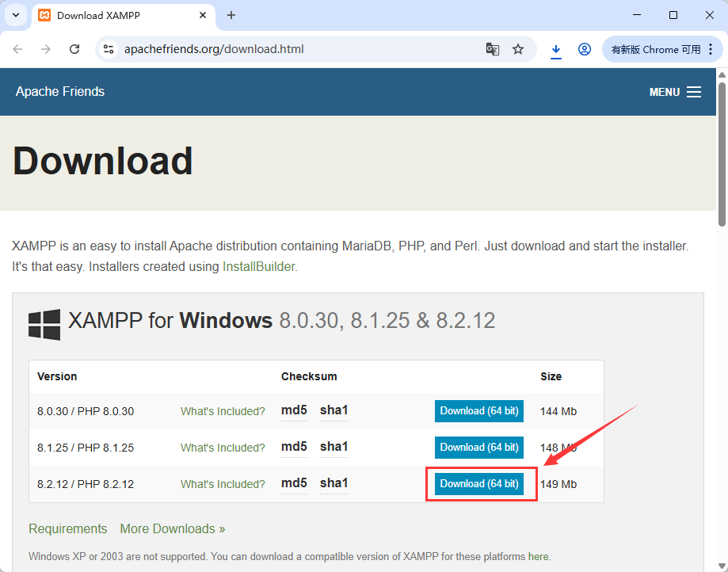
Task: Click the 149 Mb size value
Action: click(558, 484)
